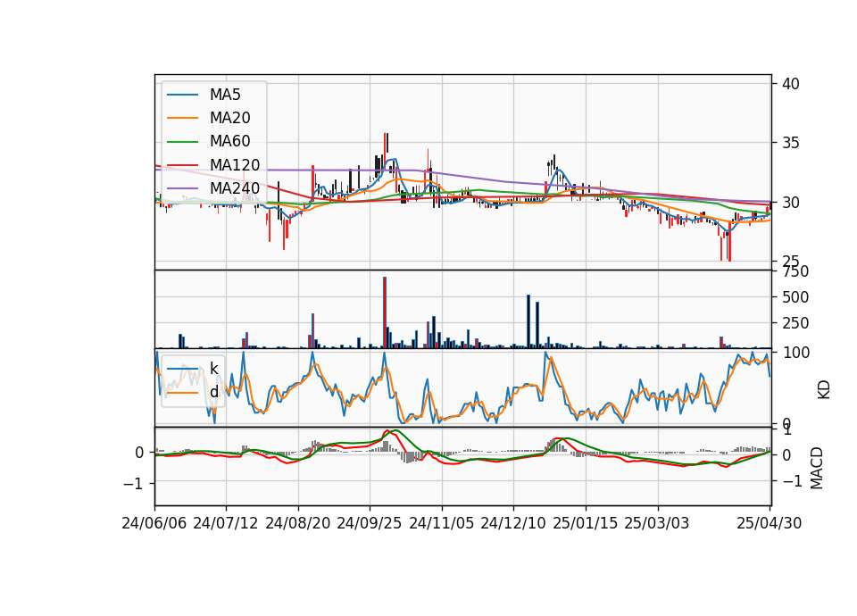This screenshot has height=616, width=857.
Task: Click the 25/01/15 date axis label
Action: click(586, 523)
